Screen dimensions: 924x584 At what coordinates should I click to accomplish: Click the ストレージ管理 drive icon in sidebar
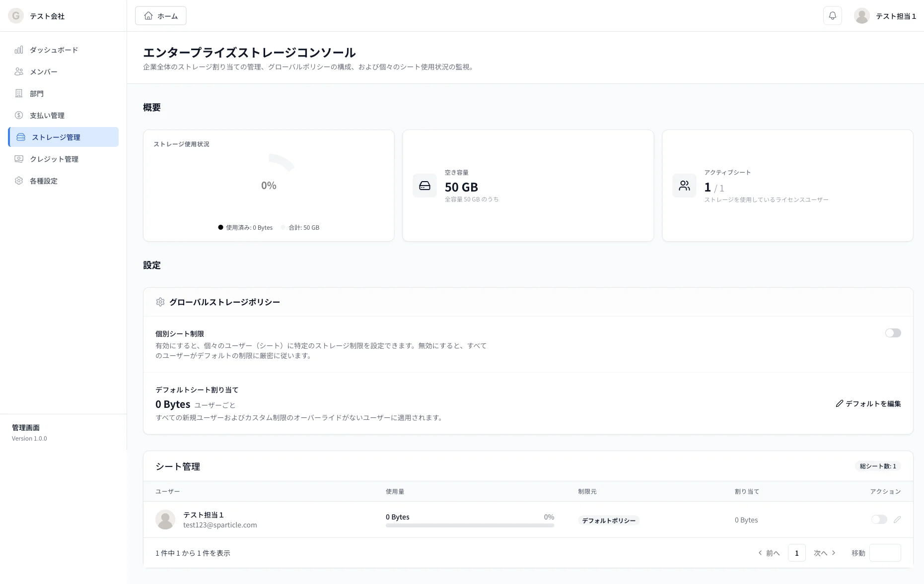pyautogui.click(x=21, y=137)
